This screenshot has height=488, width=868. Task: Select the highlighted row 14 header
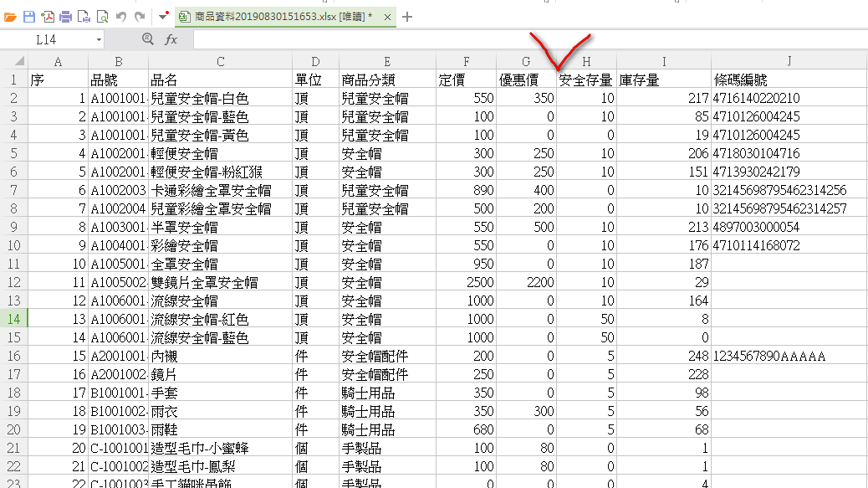[x=14, y=319]
